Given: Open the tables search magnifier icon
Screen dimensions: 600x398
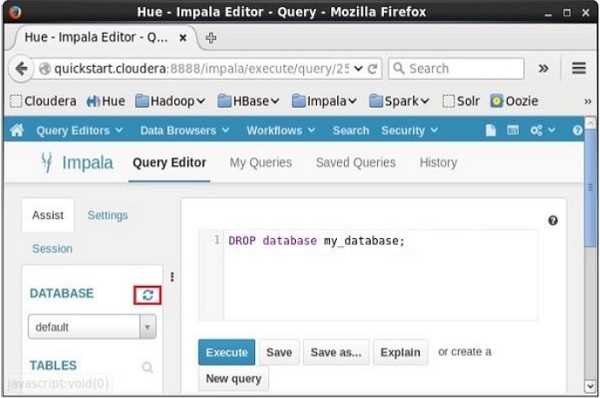Looking at the screenshot, I should (147, 367).
